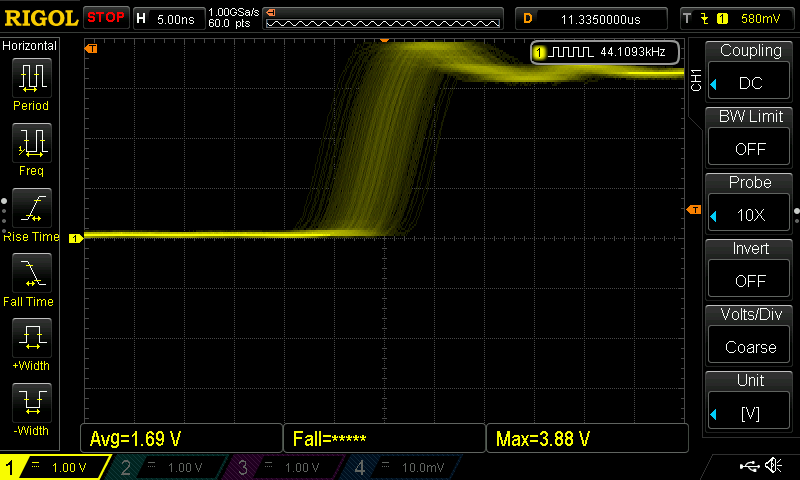Screen dimensions: 800x480
Task: Click the Max=3.88 V measurement readout
Action: (x=586, y=438)
